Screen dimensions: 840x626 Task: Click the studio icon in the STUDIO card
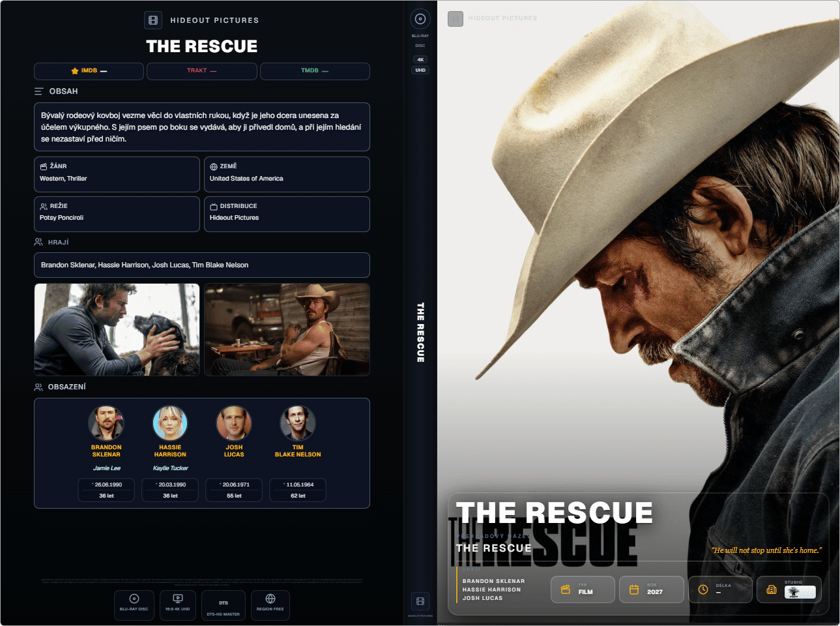coord(772,589)
